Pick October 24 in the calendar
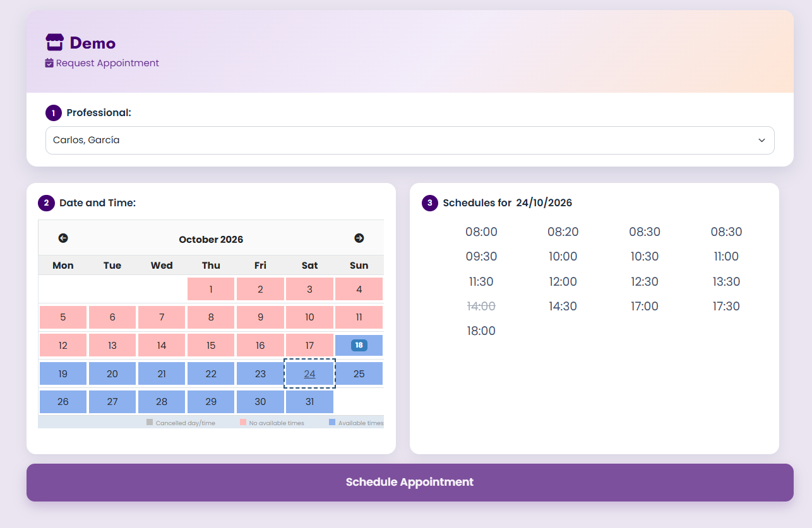 (309, 373)
